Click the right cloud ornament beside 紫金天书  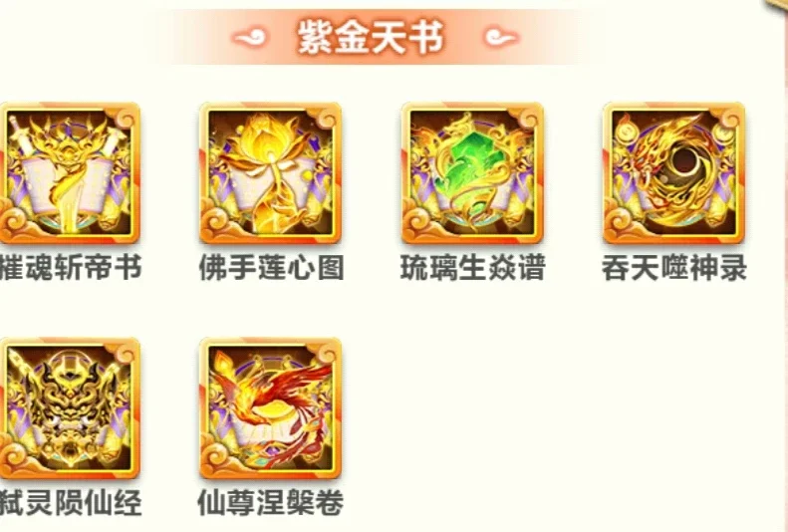[x=500, y=38]
